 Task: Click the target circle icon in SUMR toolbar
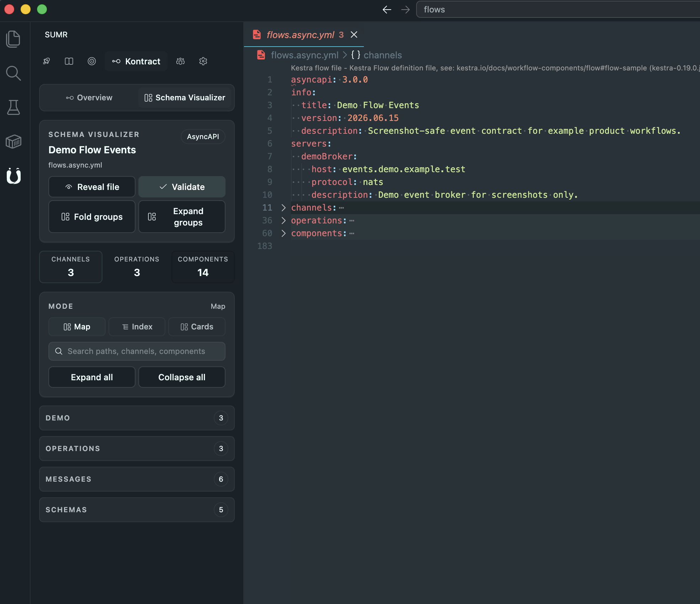point(92,61)
